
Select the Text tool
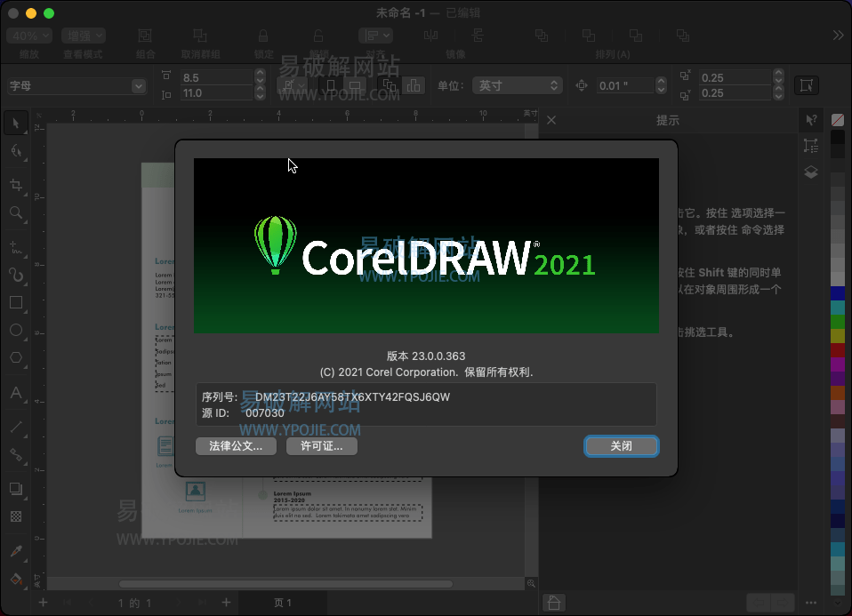pyautogui.click(x=16, y=393)
